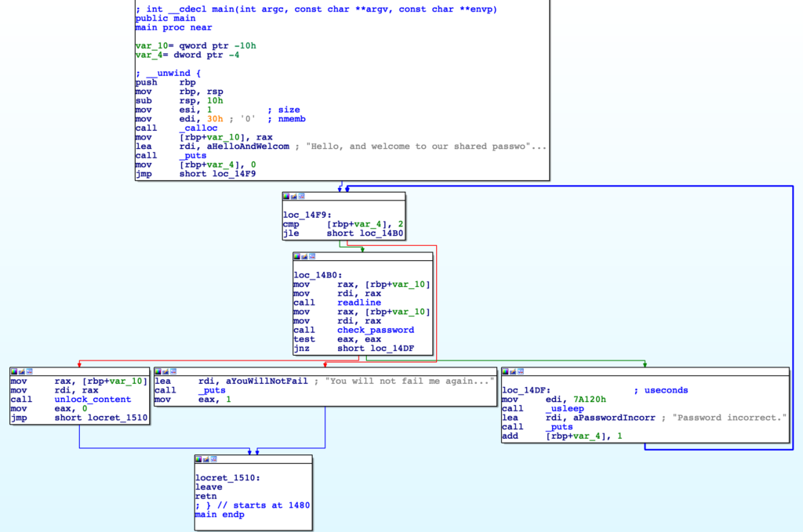Click the '; size' comment

point(284,110)
